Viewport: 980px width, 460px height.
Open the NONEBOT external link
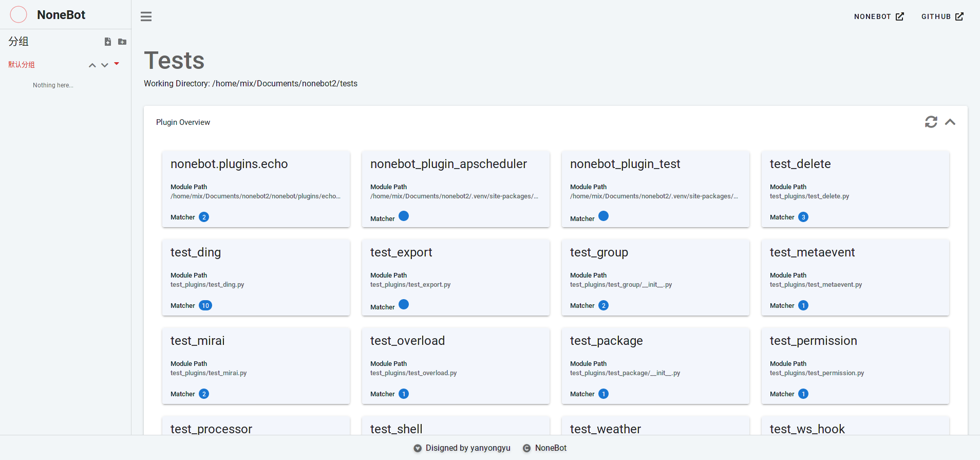tap(878, 16)
